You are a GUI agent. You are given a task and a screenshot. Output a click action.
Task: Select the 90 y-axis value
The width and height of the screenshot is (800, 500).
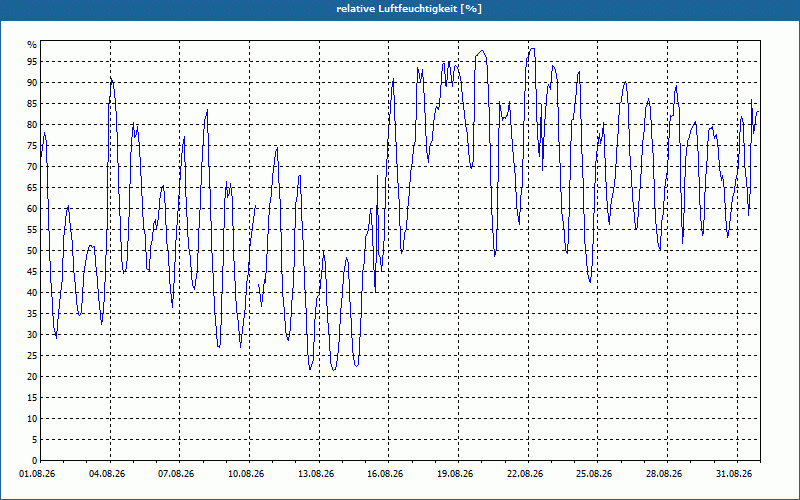(32, 83)
